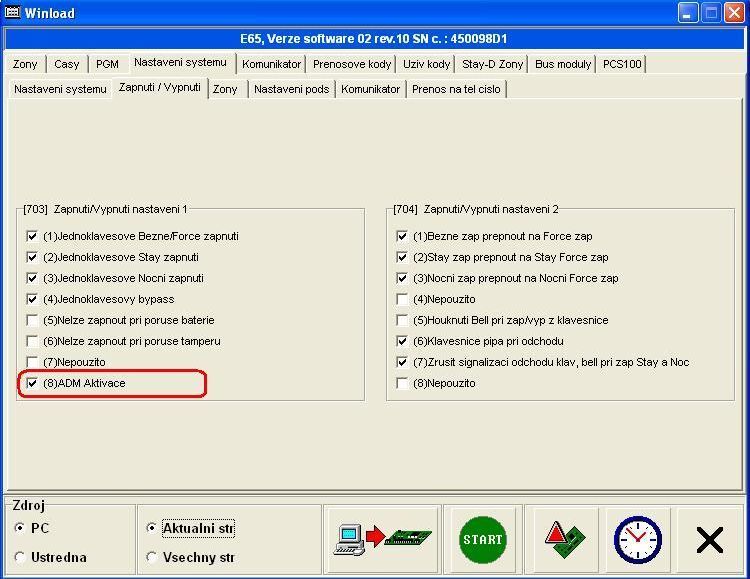The image size is (750, 579).
Task: Choose the Vsechny str radio option
Action: (152, 557)
